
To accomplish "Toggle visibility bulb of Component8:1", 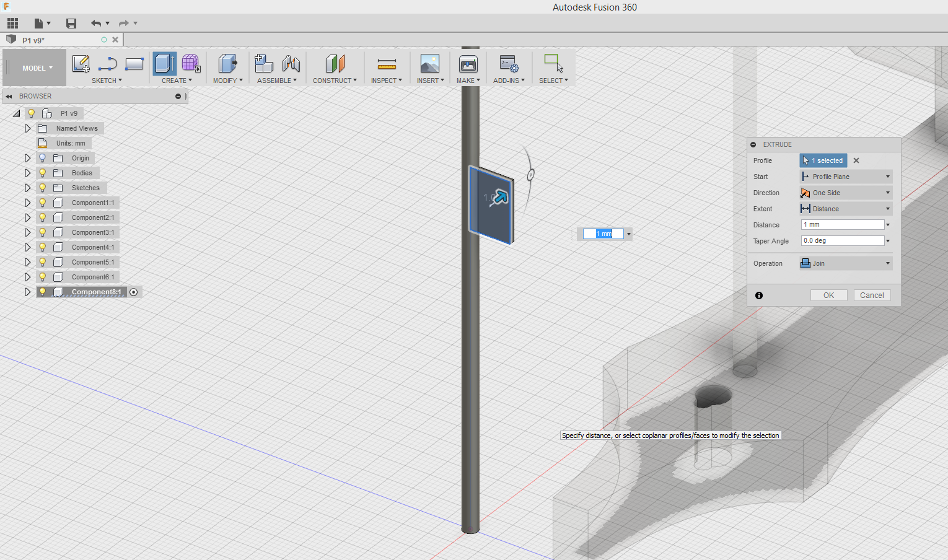I will (43, 292).
